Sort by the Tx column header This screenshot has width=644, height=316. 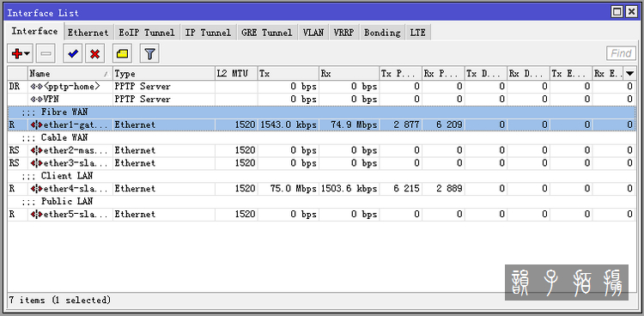point(289,74)
